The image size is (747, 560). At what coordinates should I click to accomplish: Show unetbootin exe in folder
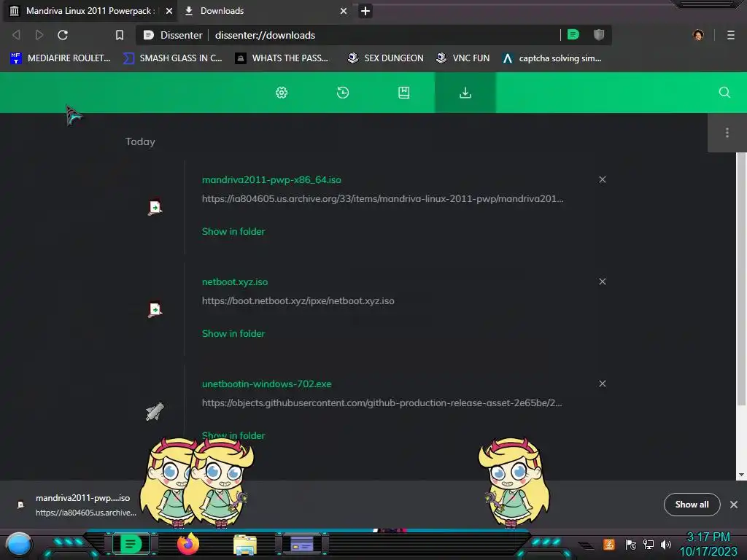coord(233,435)
